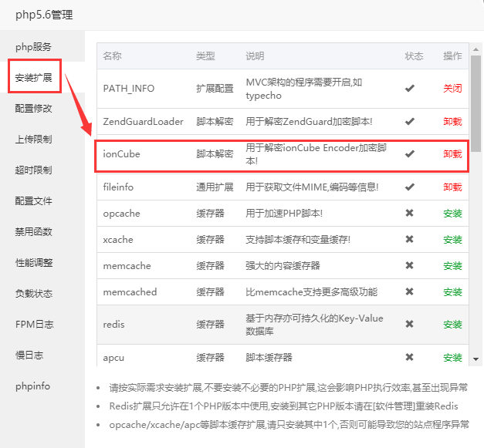Install opcache via its 安装 link

point(452,214)
